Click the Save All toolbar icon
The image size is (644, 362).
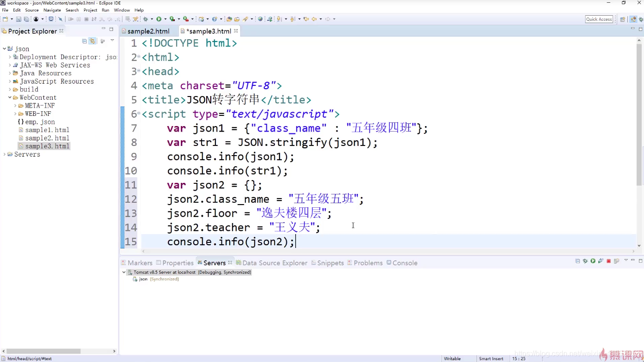[x=26, y=19]
